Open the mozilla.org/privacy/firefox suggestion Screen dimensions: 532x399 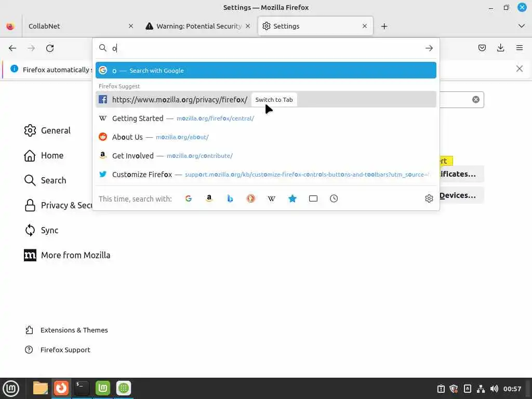pyautogui.click(x=265, y=99)
